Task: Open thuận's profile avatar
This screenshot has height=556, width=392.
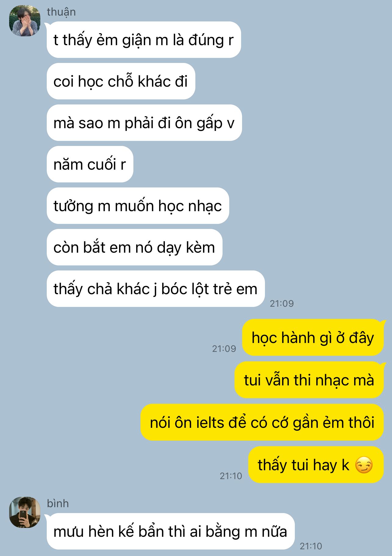Action: [25, 21]
